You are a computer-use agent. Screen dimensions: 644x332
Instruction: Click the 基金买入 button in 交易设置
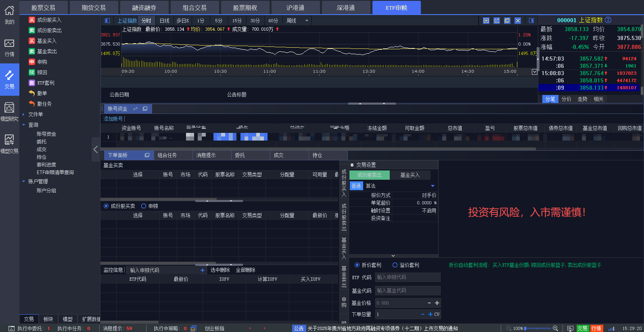[x=410, y=175]
